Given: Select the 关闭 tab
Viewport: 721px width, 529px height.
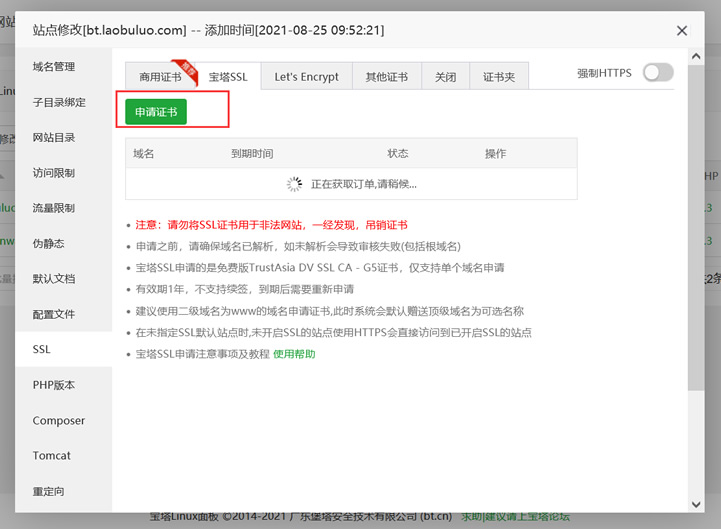Looking at the screenshot, I should tap(446, 77).
